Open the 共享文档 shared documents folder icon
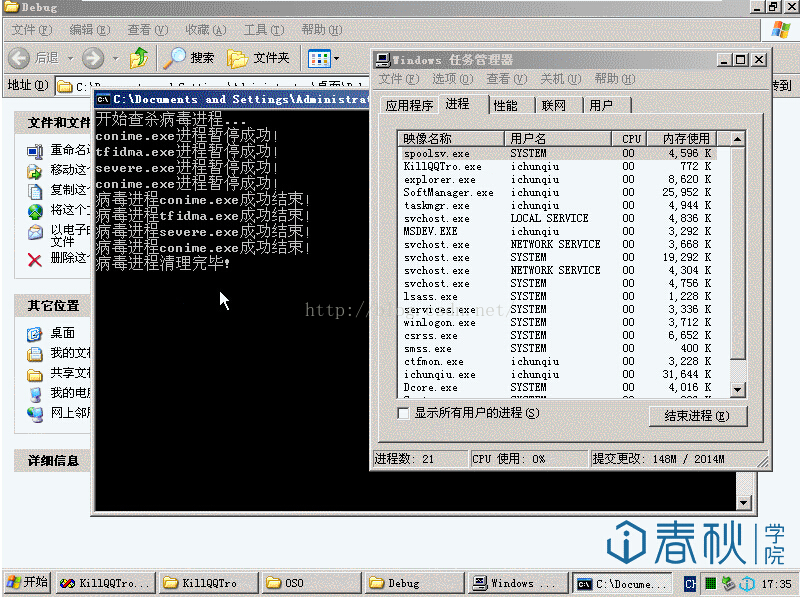Screen dimensions: 800x598 pyautogui.click(x=34, y=375)
